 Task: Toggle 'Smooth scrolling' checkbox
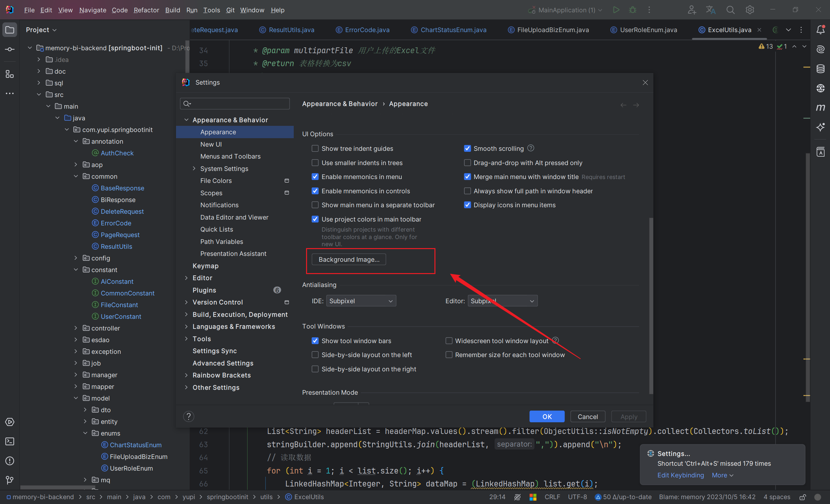click(468, 148)
